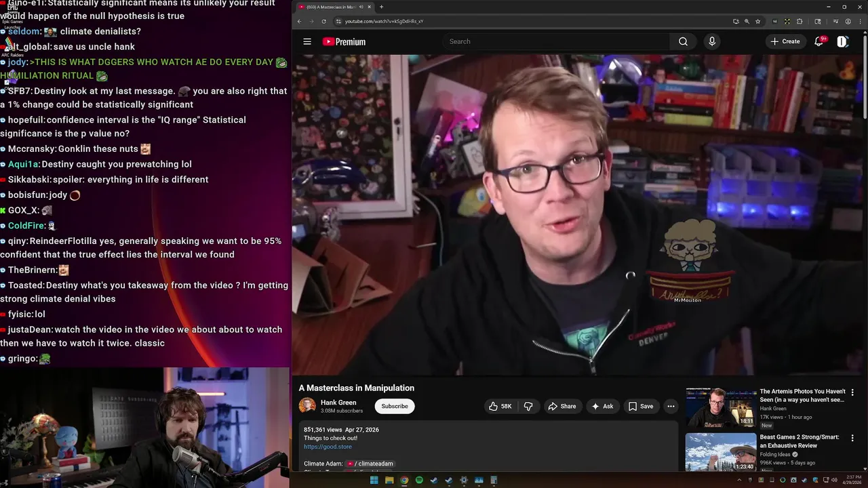Open the Chrome three-dot menu
This screenshot has height=488, width=868.
[859, 21]
